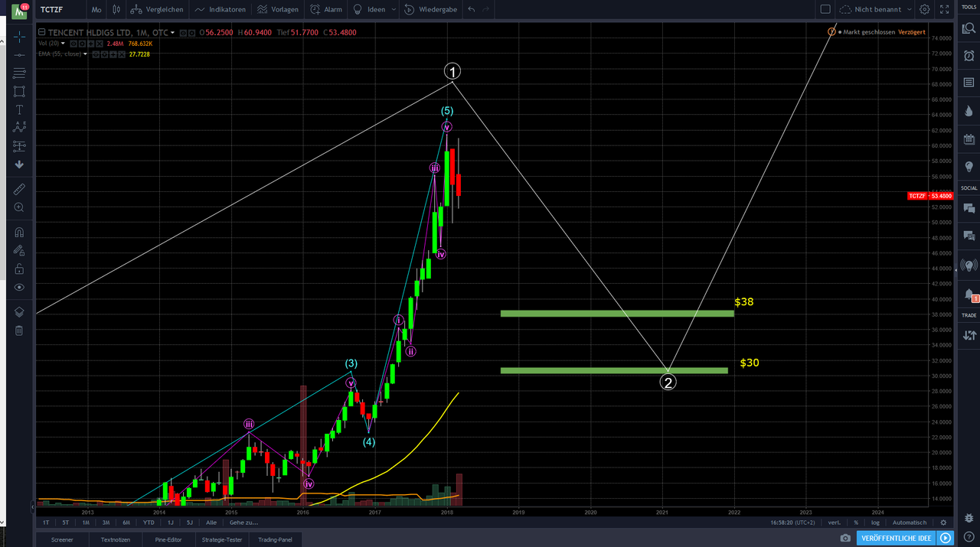The width and height of the screenshot is (980, 547).
Task: Select the trend line drawing tool
Action: (19, 54)
